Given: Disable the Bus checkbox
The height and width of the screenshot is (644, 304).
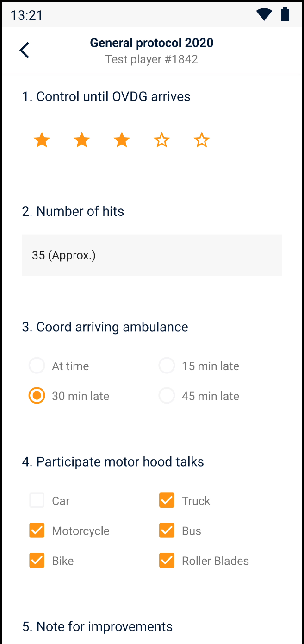Looking at the screenshot, I should point(167,531).
